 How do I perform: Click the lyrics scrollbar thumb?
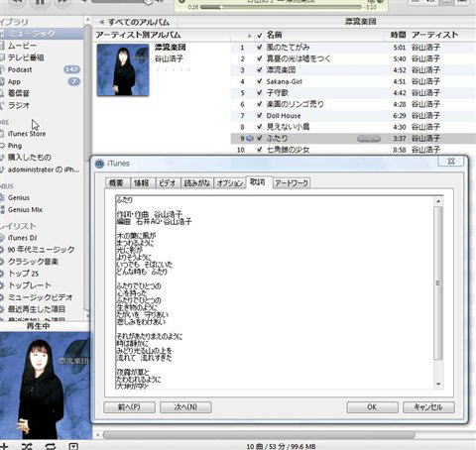click(x=438, y=283)
